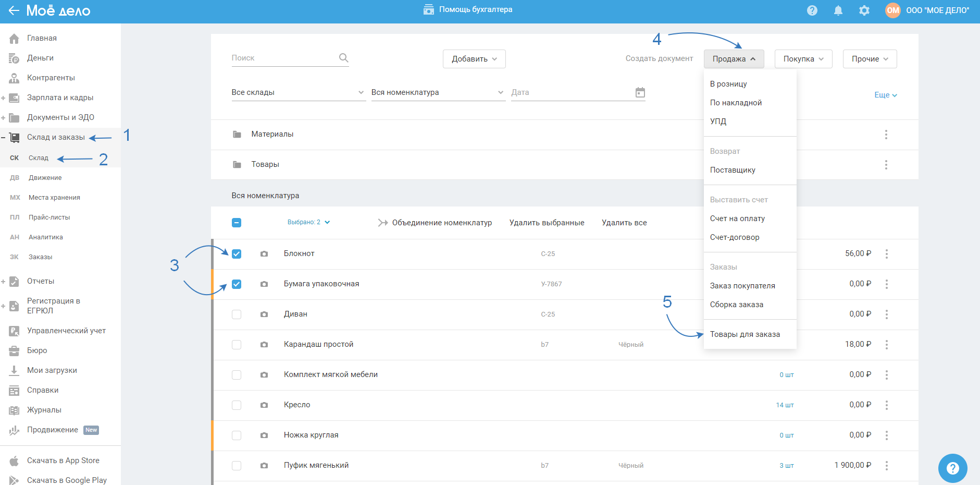Select Товары для заказа menu item
980x485 pixels.
click(745, 334)
